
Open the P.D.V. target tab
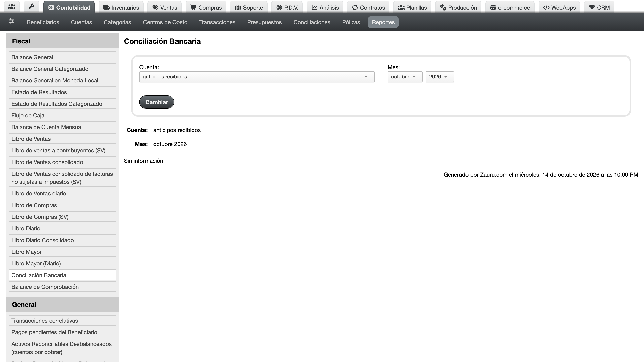[287, 7]
